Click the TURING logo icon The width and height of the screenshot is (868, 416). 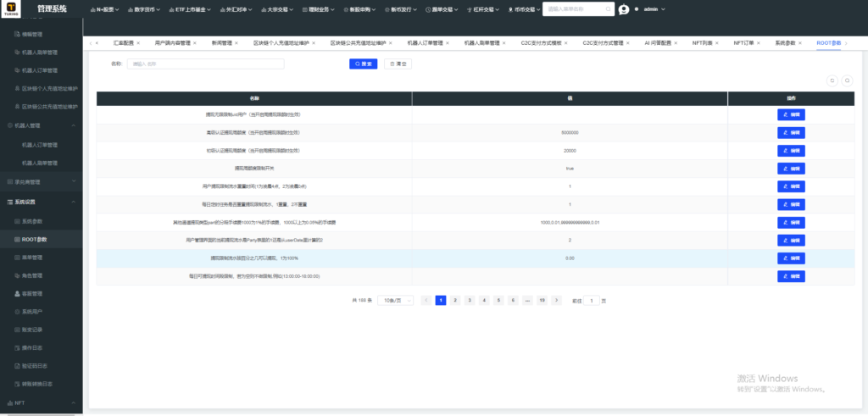point(10,8)
